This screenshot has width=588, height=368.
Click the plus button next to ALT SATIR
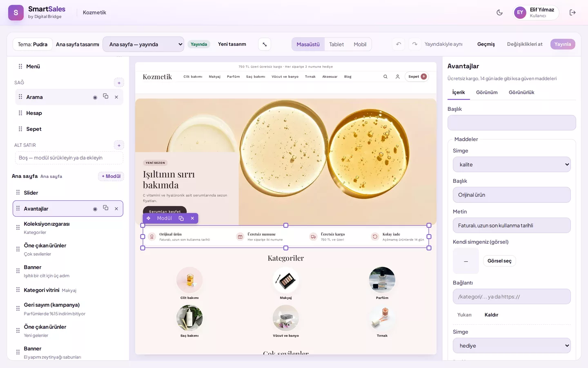[x=119, y=145]
